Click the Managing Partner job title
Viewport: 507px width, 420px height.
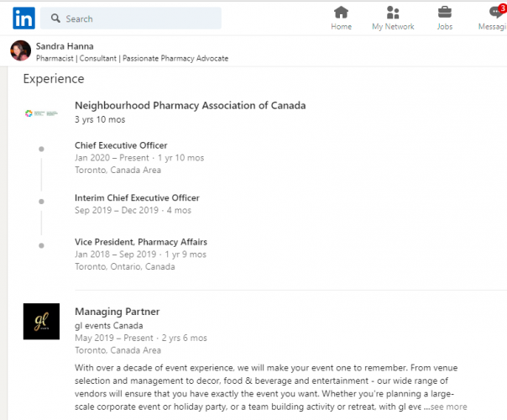[117, 312]
